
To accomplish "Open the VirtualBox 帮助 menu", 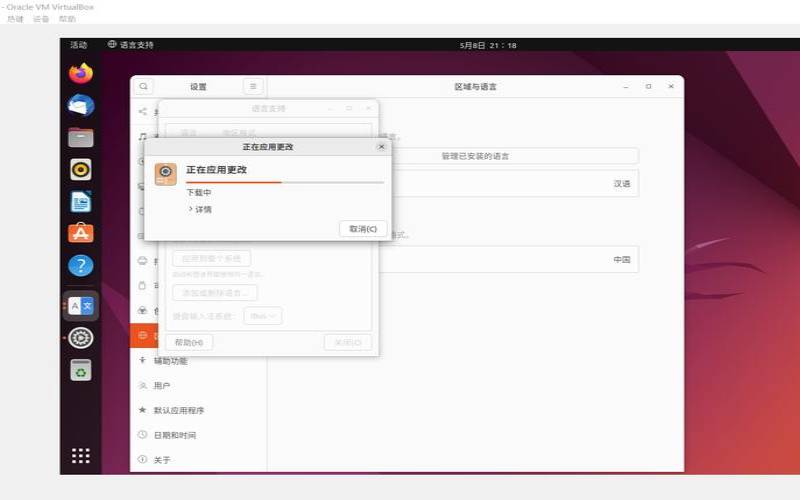I will (67, 19).
